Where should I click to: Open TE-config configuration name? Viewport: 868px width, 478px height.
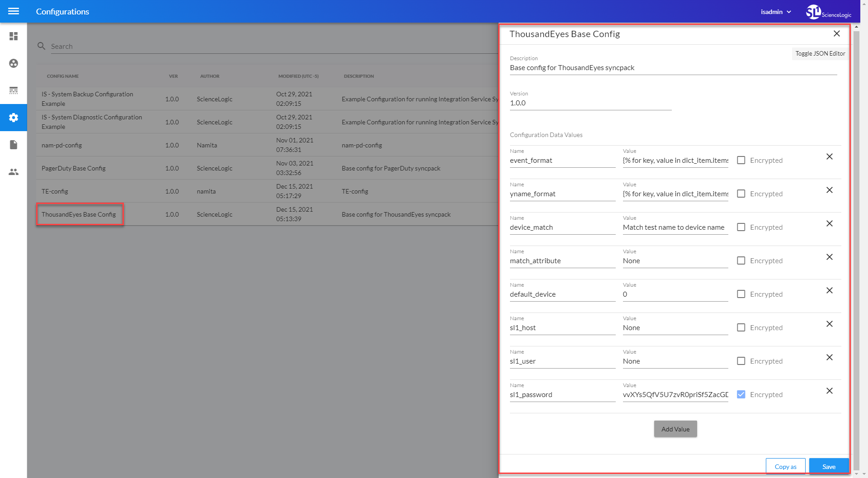pyautogui.click(x=55, y=191)
